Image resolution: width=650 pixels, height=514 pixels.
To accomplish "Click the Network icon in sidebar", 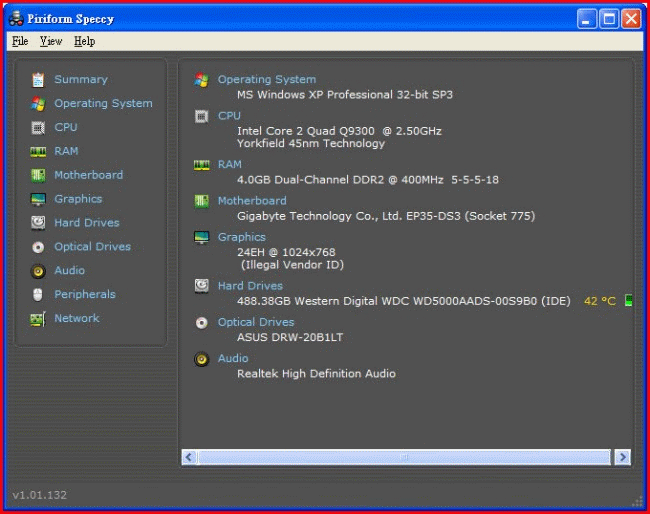I will tap(38, 319).
